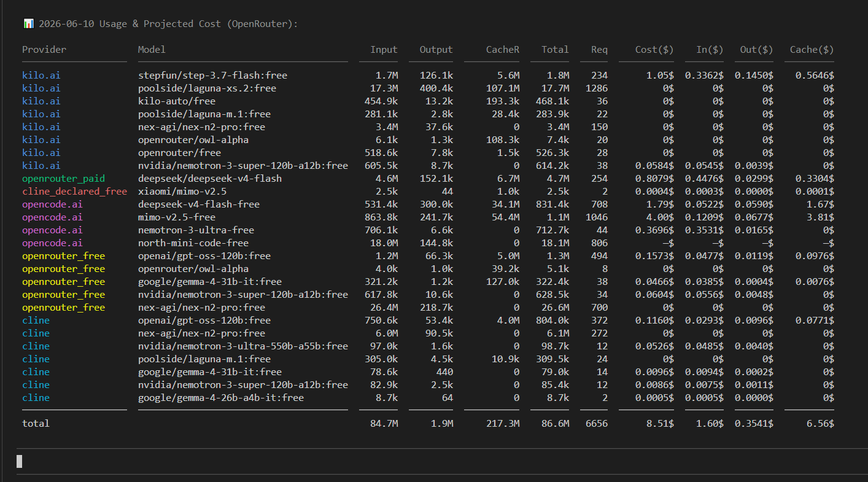The image size is (868, 482).
Task: Click the 'Input' column header
Action: pos(384,49)
